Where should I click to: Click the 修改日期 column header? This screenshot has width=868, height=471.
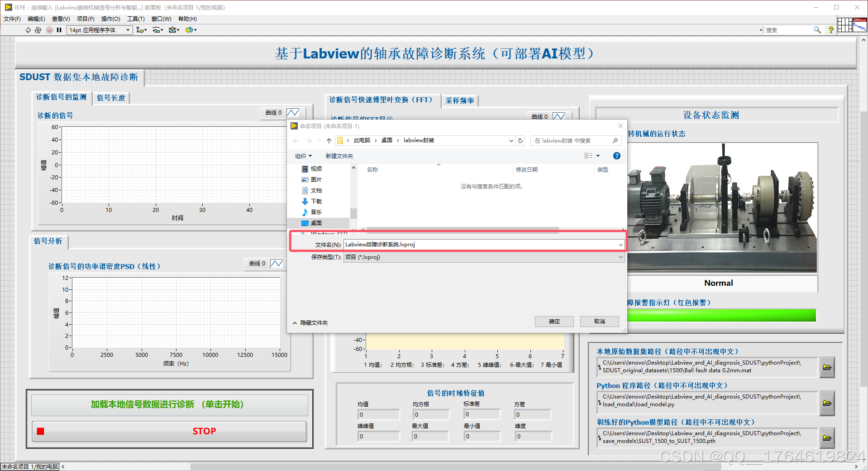point(526,169)
